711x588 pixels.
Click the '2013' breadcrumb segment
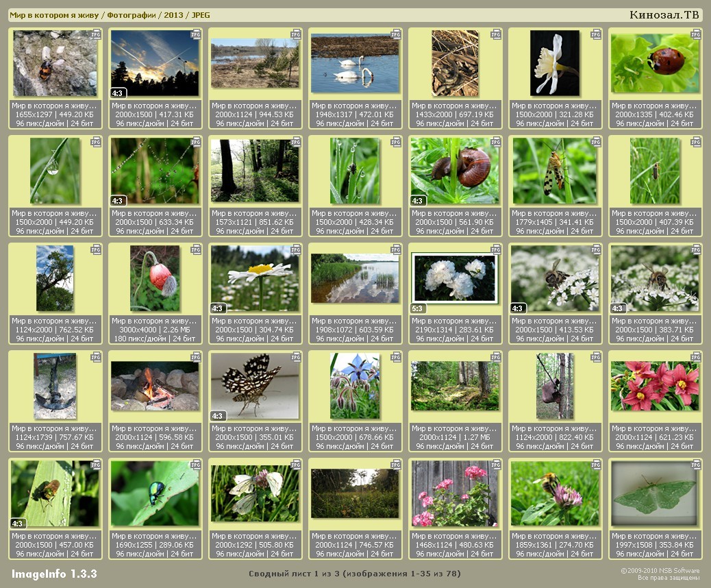coord(173,14)
